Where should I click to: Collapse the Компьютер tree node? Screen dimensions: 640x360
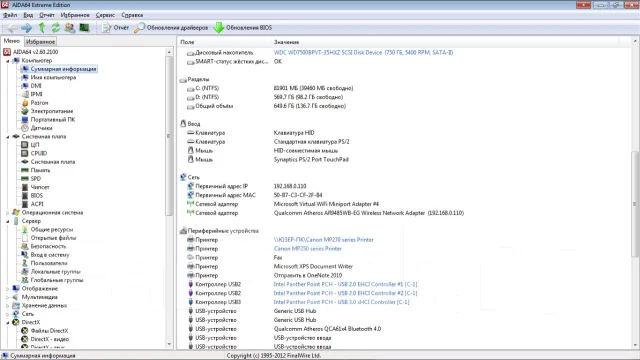tap(8, 60)
